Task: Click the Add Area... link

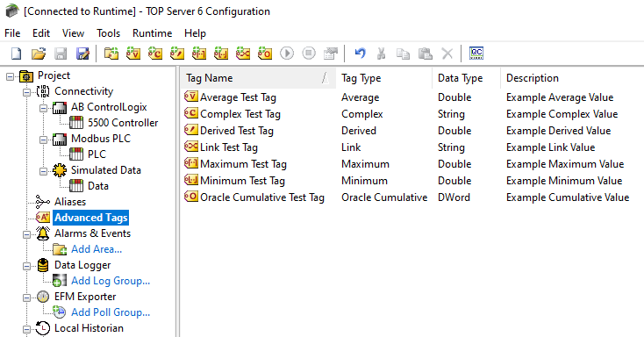Action: pos(97,249)
